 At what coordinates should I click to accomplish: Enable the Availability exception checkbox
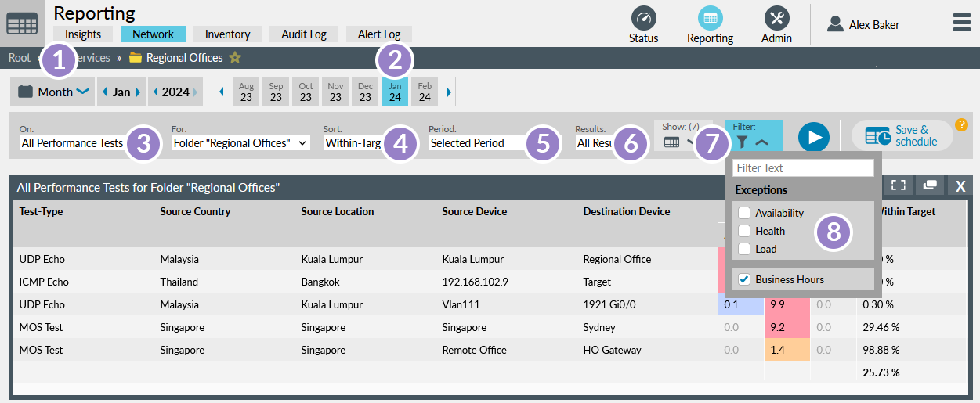tap(744, 213)
